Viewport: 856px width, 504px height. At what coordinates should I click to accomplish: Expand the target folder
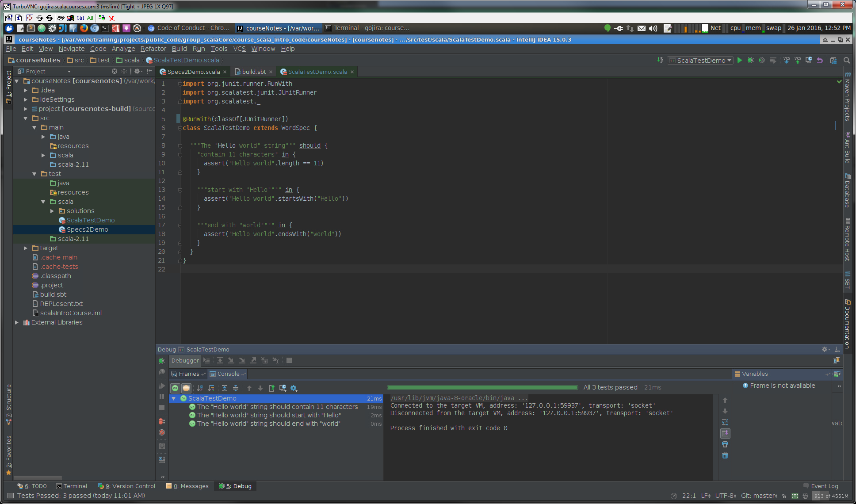(x=26, y=248)
